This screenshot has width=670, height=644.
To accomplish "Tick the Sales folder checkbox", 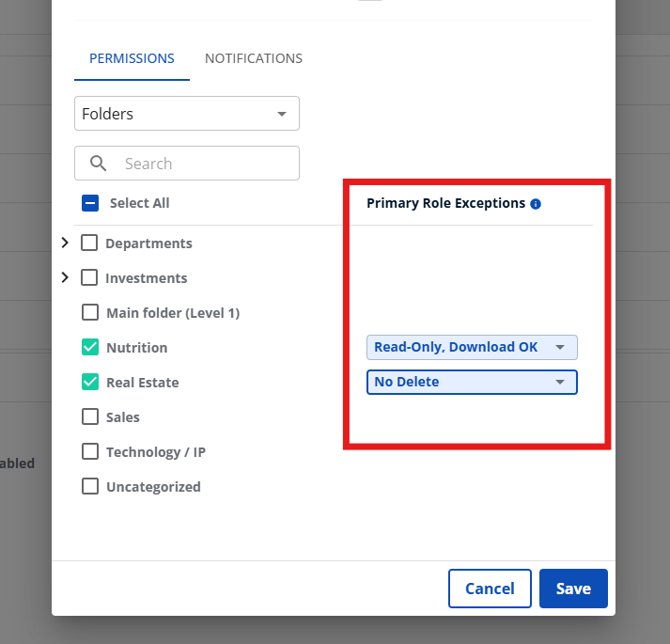I will click(90, 417).
